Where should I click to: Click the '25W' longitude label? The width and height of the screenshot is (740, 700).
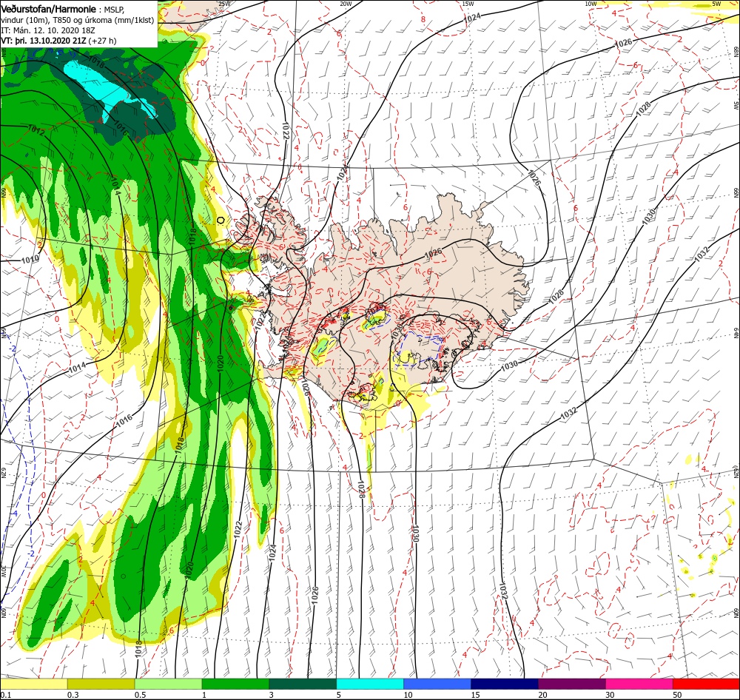click(225, 4)
